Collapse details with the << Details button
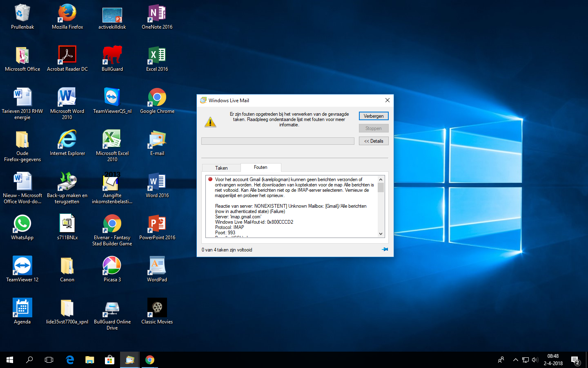Viewport: 588px width, 368px height. point(374,141)
